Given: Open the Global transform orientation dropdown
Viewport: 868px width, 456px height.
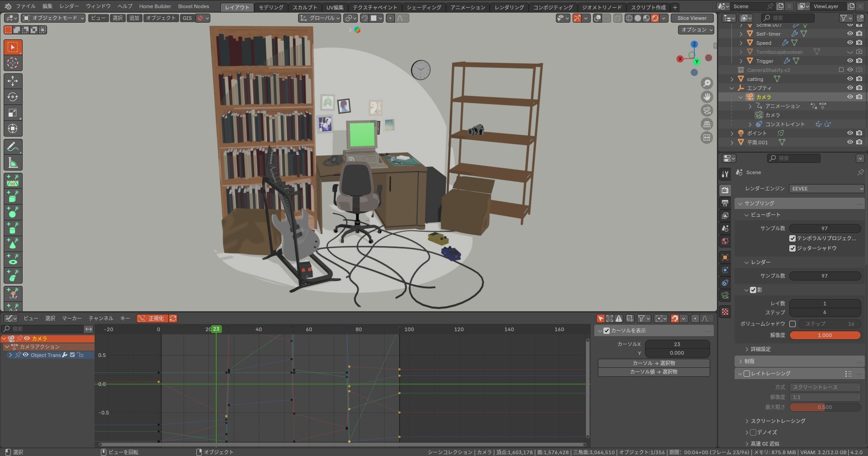Looking at the screenshot, I should click(319, 18).
